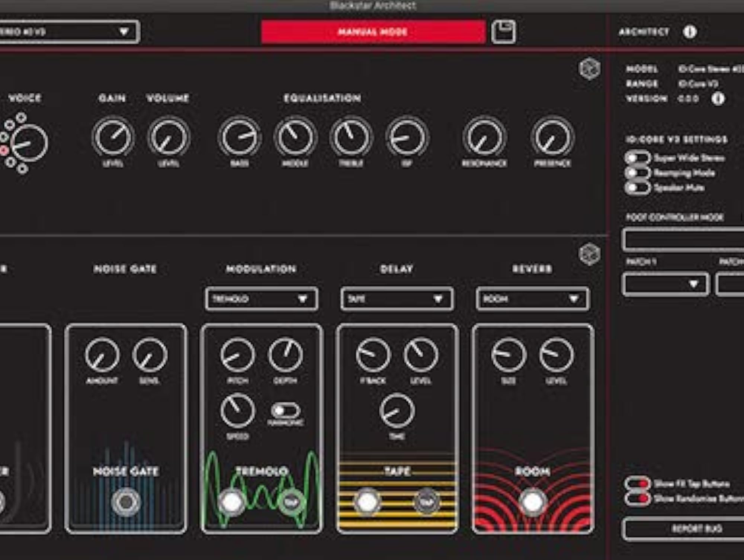Viewport: 744px width, 560px height.
Task: Click the Tremolo Depth knob
Action: (x=285, y=355)
